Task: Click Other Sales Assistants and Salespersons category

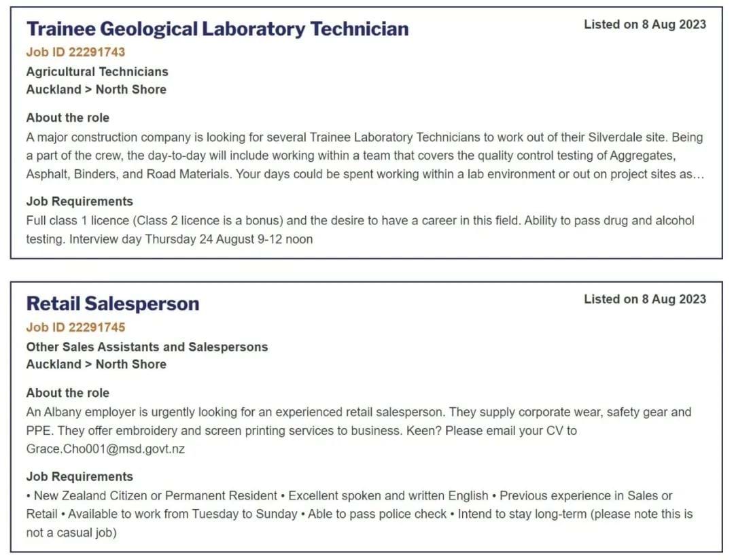Action: pos(147,347)
